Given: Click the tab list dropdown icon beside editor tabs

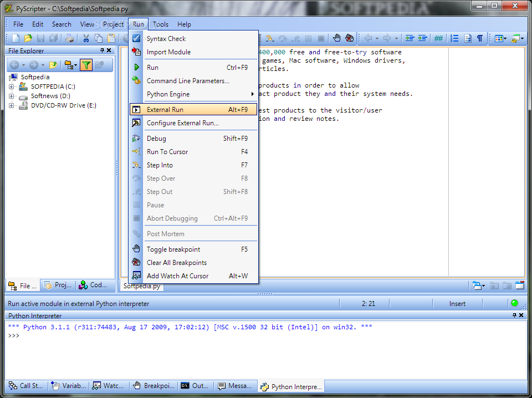Looking at the screenshot, I should click(479, 285).
